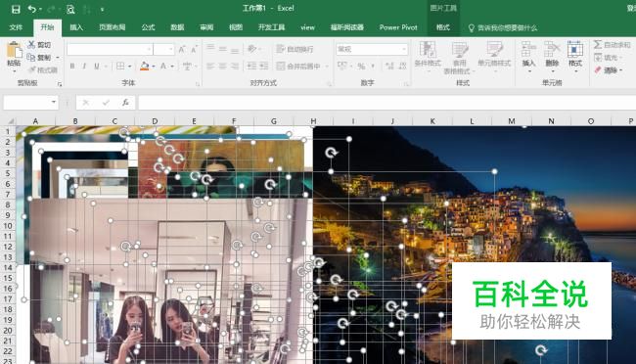This screenshot has width=636, height=364.
Task: Open fill color palette arrow
Action: [154, 67]
